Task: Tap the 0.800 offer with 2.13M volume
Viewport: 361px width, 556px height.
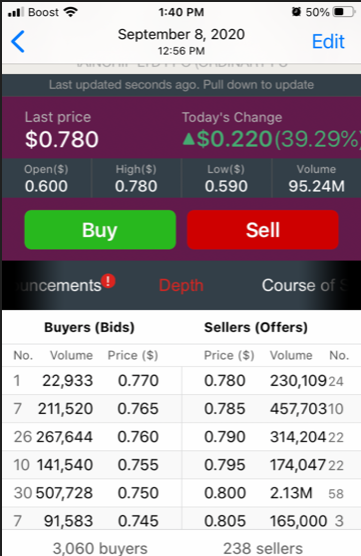Action: 271,493
